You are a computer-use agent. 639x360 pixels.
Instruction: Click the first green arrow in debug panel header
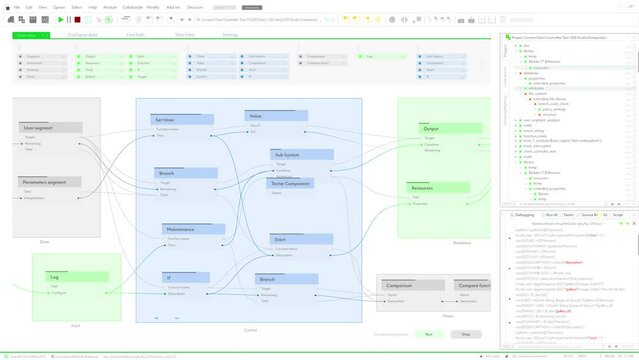(621, 223)
